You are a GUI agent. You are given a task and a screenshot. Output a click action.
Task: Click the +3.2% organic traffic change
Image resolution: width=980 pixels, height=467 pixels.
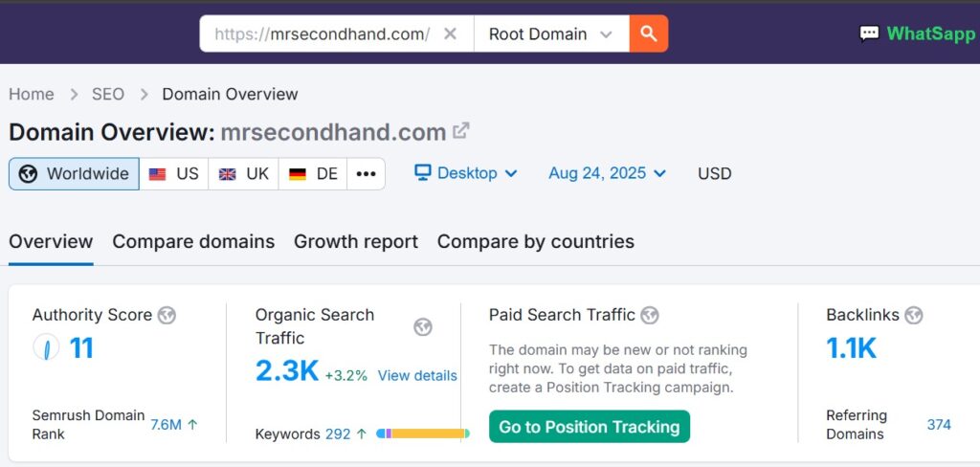345,376
